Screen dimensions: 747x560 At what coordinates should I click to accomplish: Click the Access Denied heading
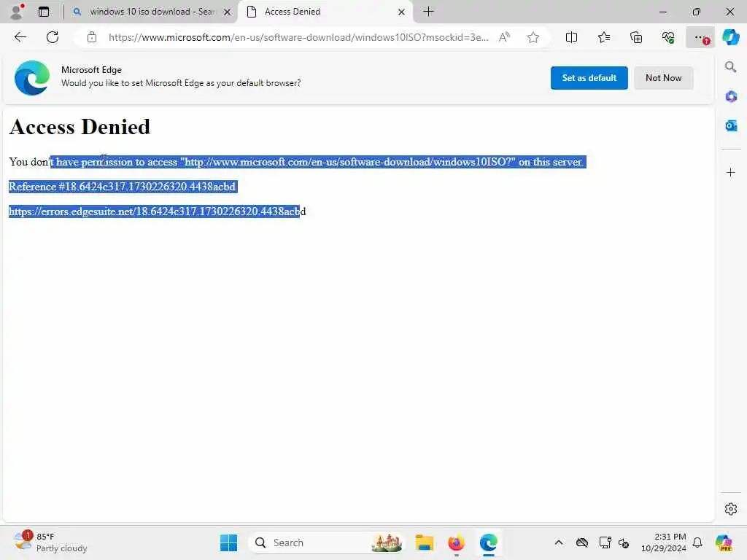click(x=80, y=127)
